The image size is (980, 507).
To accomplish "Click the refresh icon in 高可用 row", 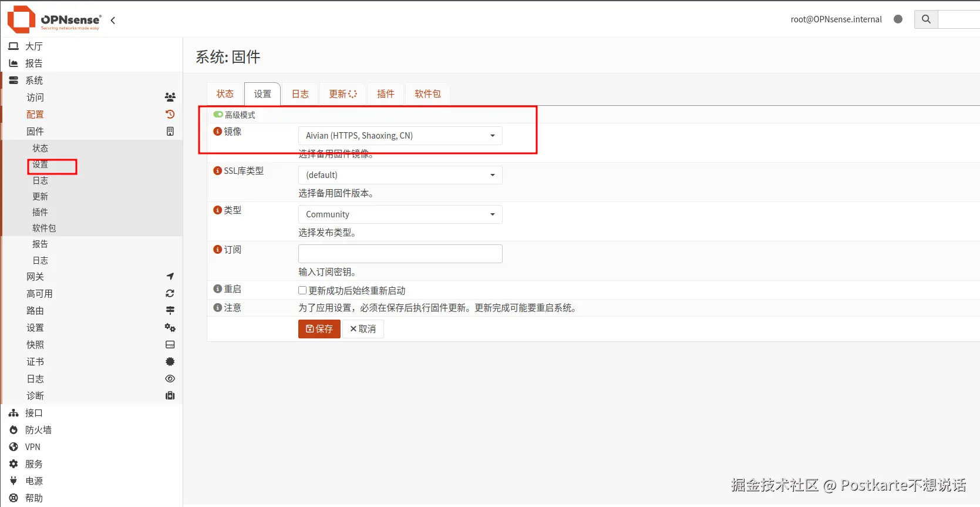I will [x=170, y=293].
